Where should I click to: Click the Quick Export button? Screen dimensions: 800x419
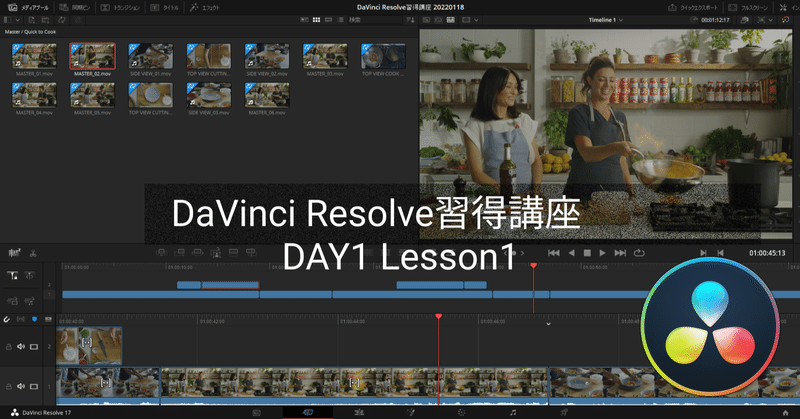tap(692, 7)
